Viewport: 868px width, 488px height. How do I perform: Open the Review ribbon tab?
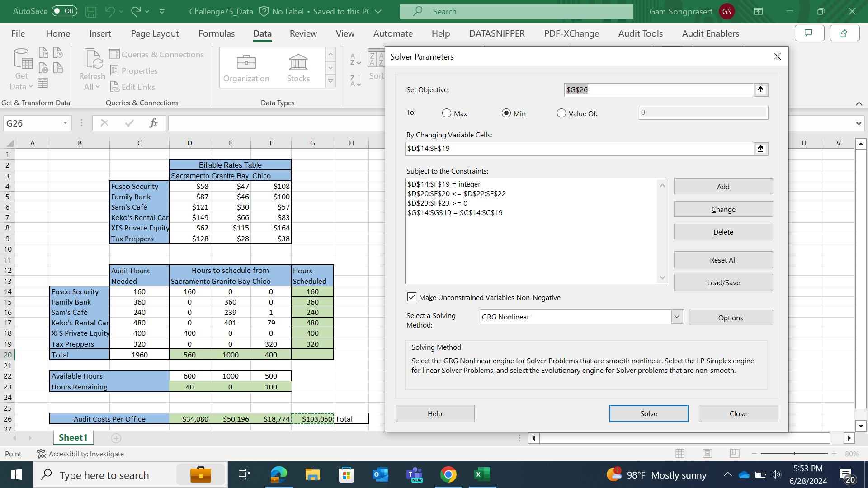coord(303,33)
